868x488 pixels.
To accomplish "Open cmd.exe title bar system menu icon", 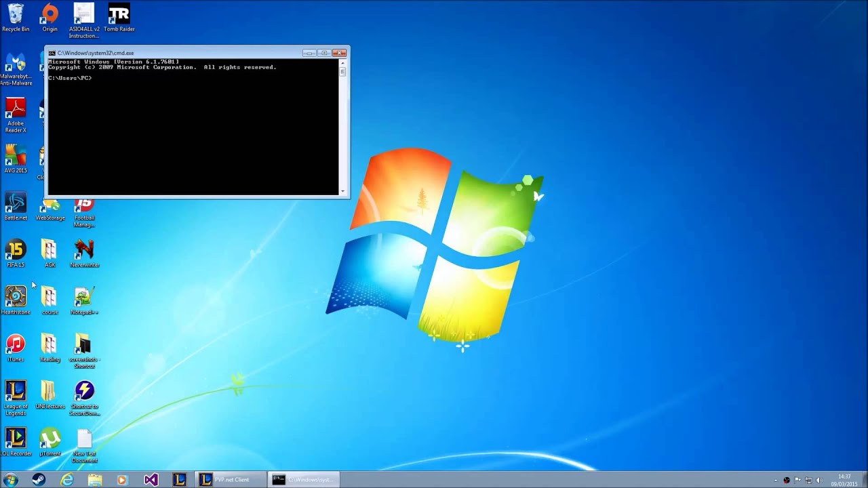I will click(x=52, y=53).
